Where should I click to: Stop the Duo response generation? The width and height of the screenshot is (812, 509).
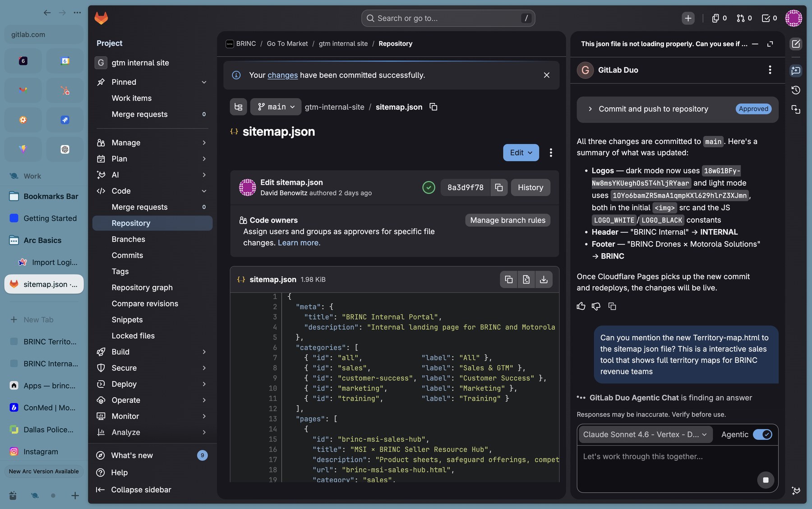[765, 480]
